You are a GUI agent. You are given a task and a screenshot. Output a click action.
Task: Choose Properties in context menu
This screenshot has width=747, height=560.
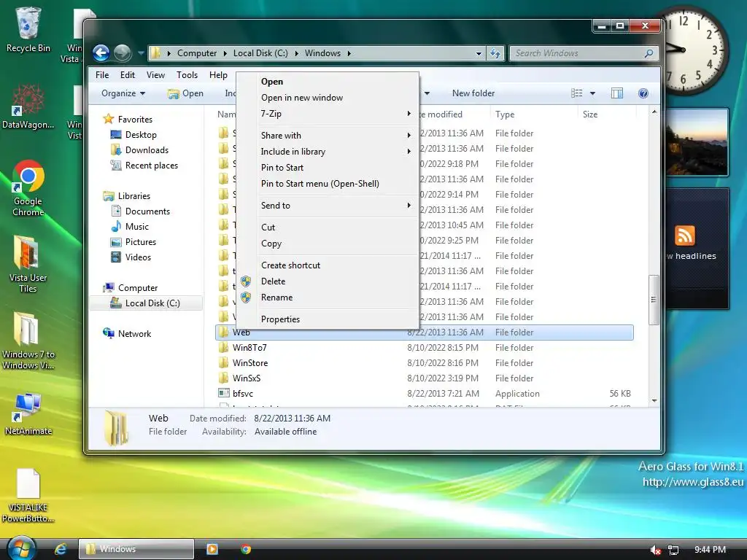328,319
